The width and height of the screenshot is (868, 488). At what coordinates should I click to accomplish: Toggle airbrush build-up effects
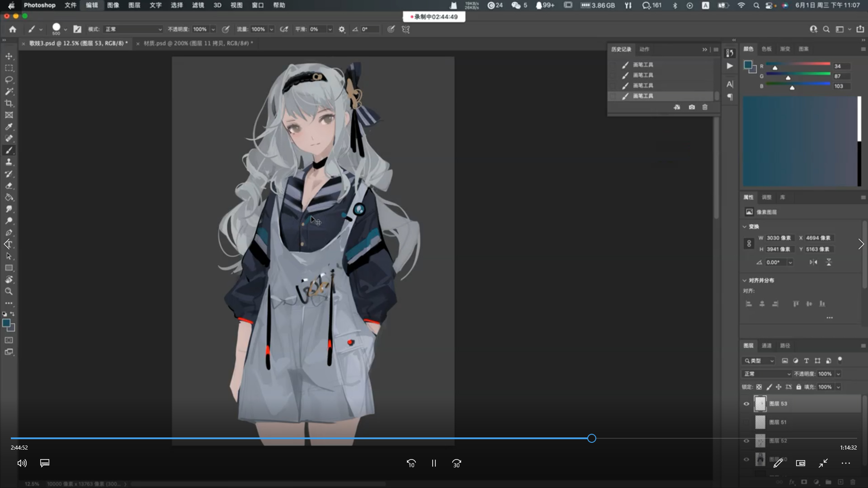(x=284, y=29)
